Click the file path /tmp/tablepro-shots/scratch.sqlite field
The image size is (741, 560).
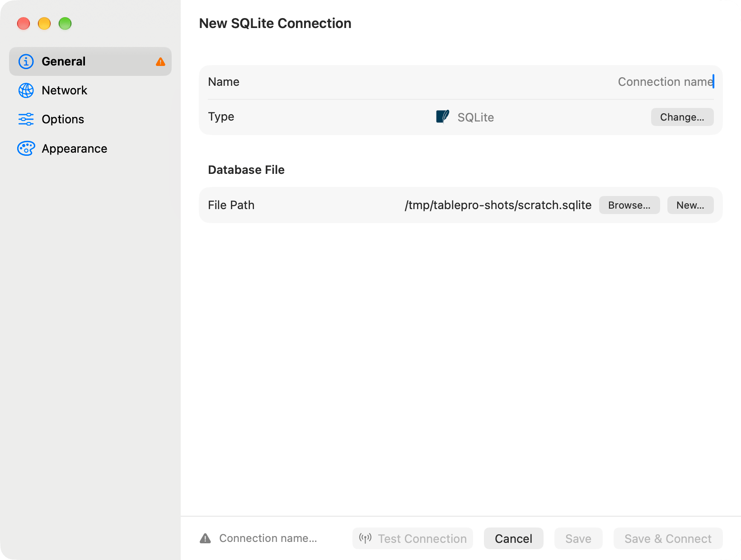(498, 205)
